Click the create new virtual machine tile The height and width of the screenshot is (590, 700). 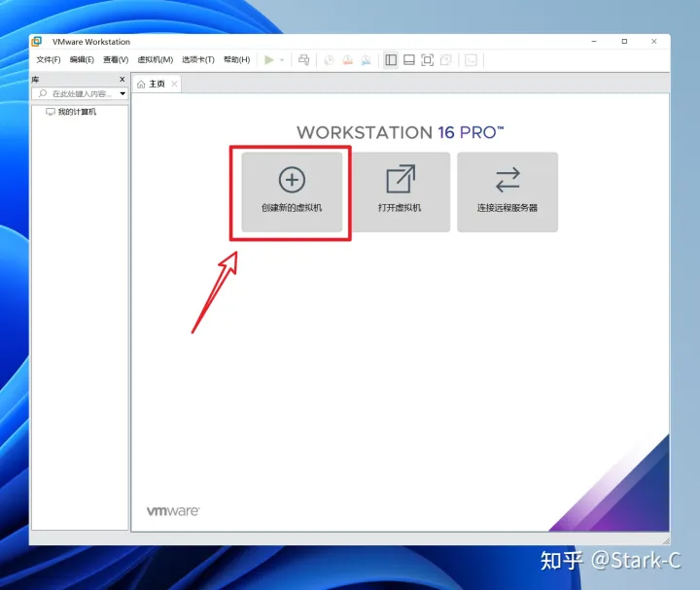pyautogui.click(x=292, y=191)
